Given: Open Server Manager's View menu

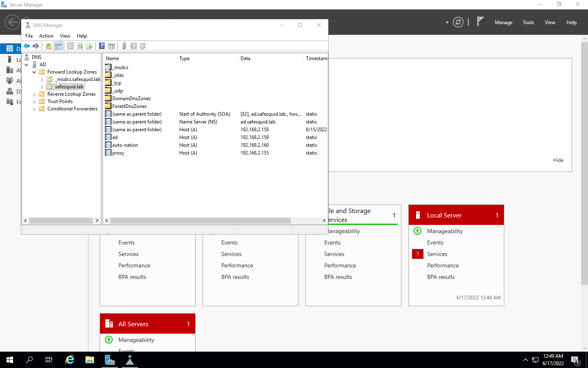Looking at the screenshot, I should [550, 22].
